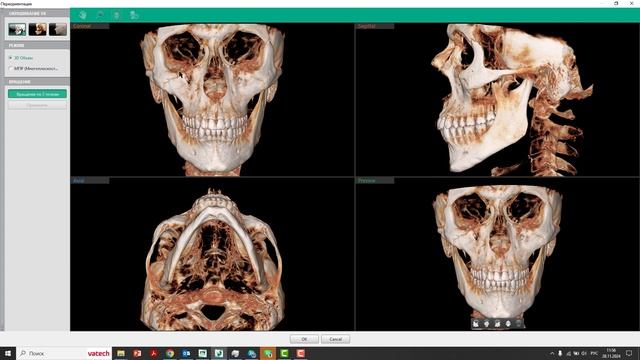Open the Windows notification center

[629, 353]
